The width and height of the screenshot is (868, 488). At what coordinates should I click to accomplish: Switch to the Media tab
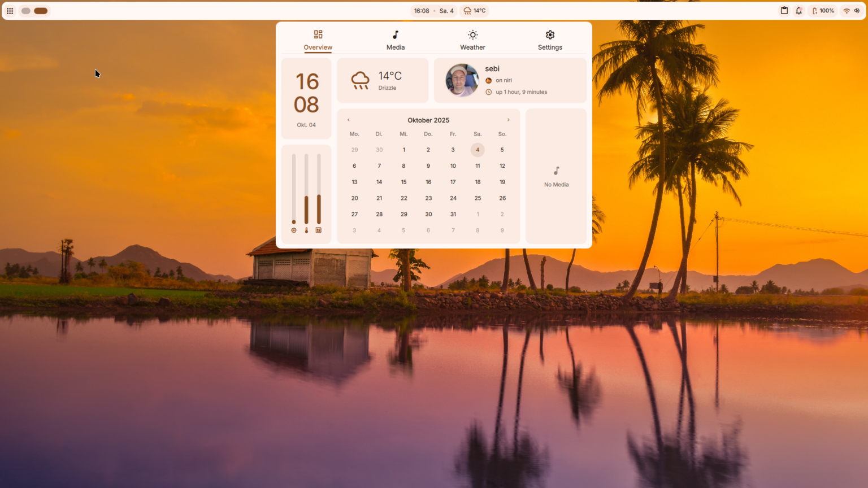(396, 40)
